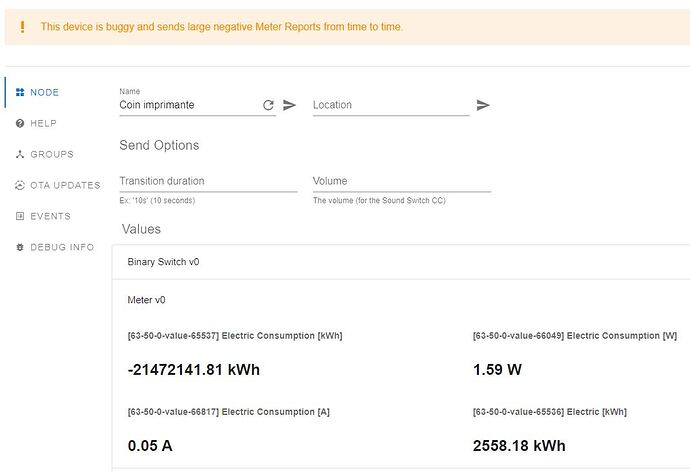Expand the Binary Switch v0 panel

click(401, 262)
